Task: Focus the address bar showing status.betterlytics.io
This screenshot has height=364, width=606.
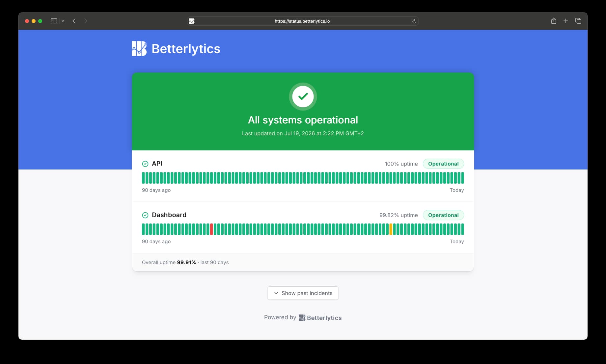Action: coord(303,21)
